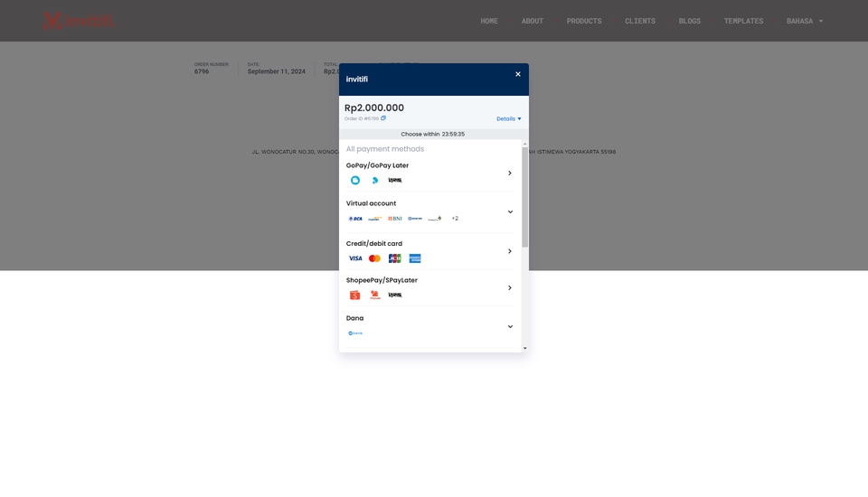Viewport: 868px width, 497px height.
Task: Select the Virtual account payment method
Action: 430,212
